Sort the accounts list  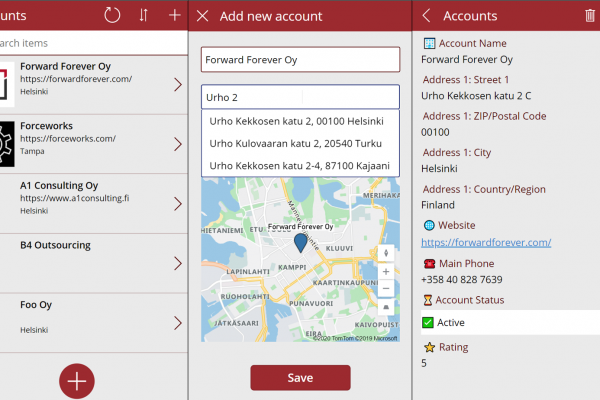[x=143, y=15]
